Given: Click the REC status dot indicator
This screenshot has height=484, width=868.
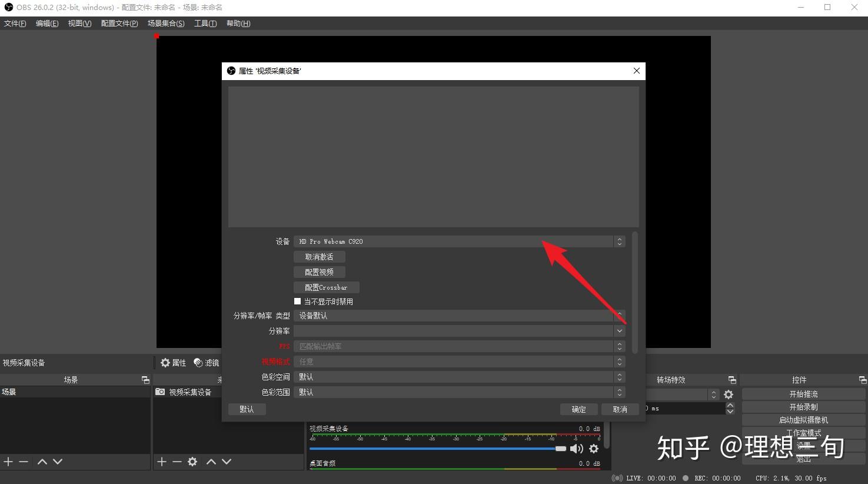Looking at the screenshot, I should pyautogui.click(x=687, y=478).
